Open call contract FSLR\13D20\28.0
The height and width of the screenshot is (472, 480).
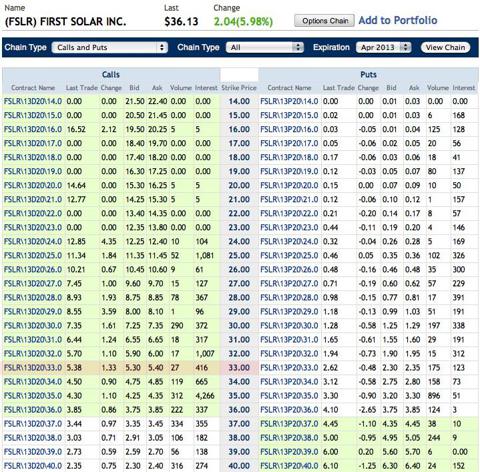coord(33,298)
